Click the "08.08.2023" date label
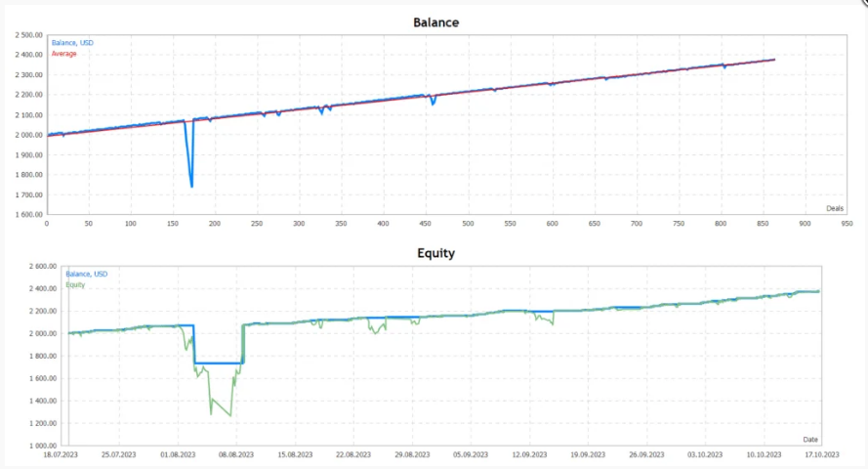Viewport: 868px width, 469px height. click(x=236, y=454)
